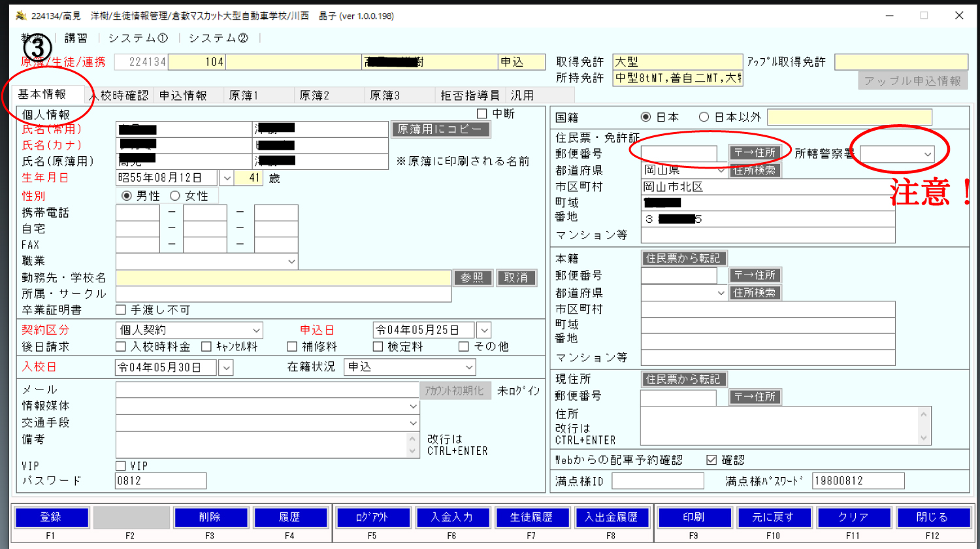Check the 中断 checkbox
This screenshot has height=549, width=980.
482,114
